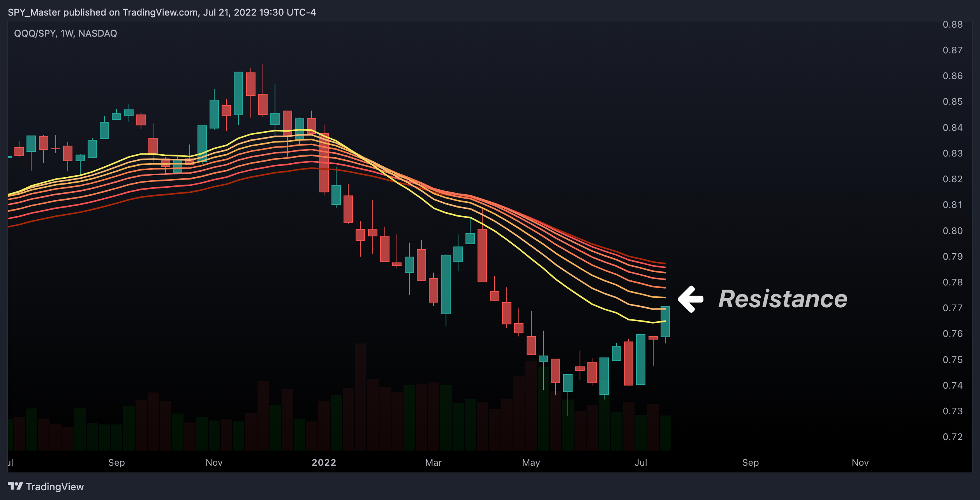Click the bold 2022 year label

(324, 463)
